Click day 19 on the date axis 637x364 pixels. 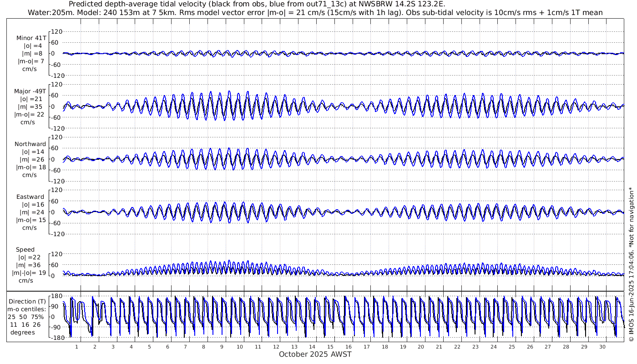pyautogui.click(x=403, y=346)
